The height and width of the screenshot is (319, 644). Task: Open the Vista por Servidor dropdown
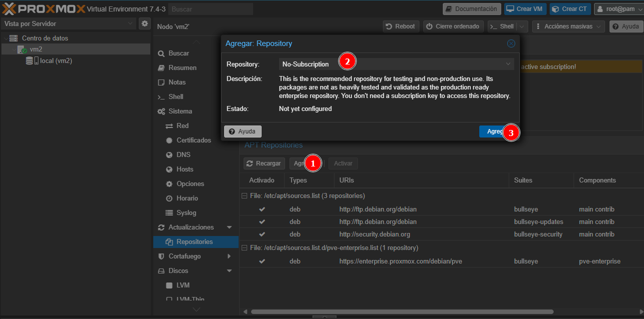pos(68,23)
